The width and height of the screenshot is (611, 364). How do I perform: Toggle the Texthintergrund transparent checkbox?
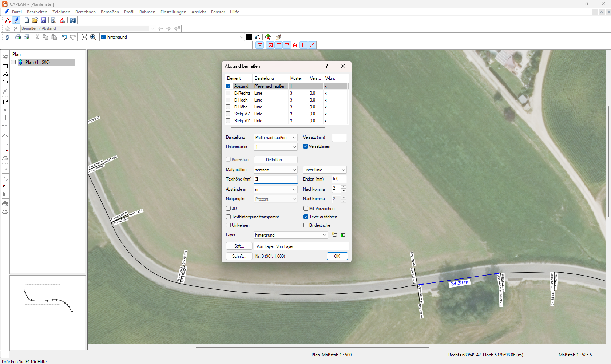pyautogui.click(x=229, y=217)
